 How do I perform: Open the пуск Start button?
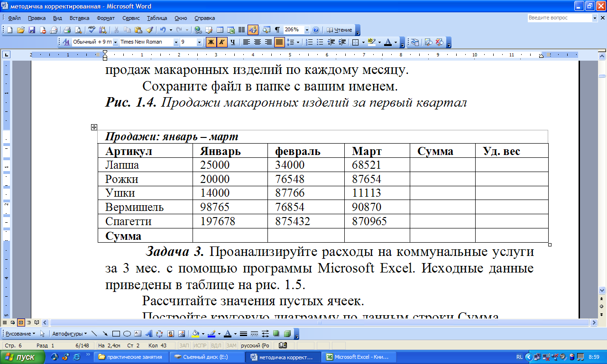tap(23, 357)
